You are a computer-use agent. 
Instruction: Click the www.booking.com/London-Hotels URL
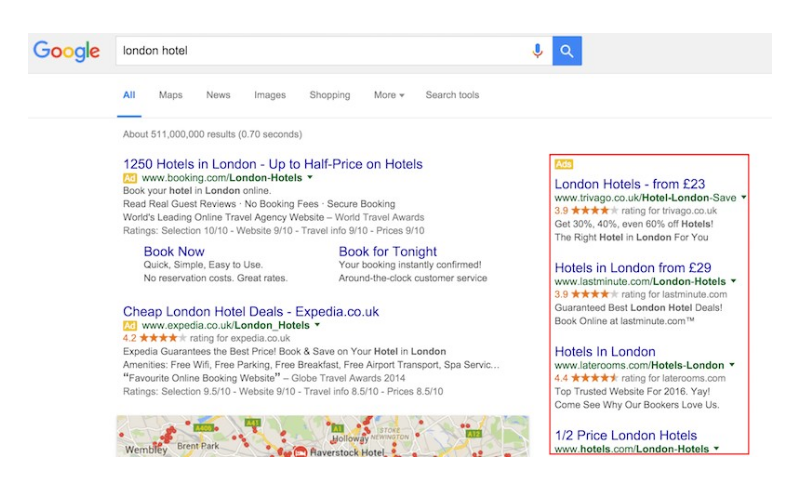[x=222, y=178]
